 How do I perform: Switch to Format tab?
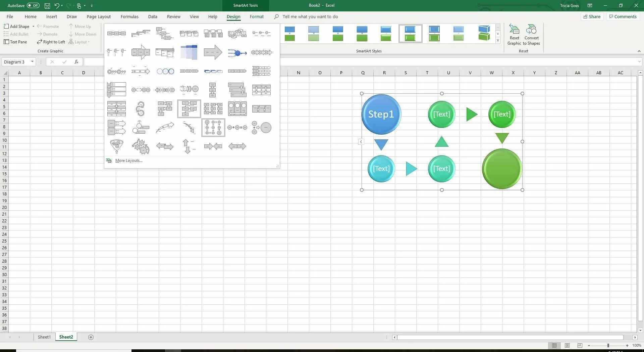coord(257,16)
